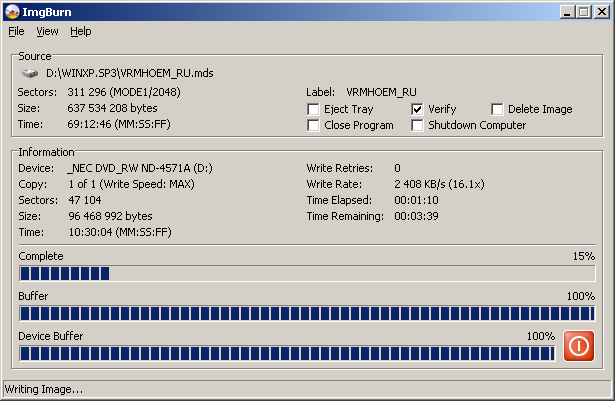The height and width of the screenshot is (401, 615).
Task: Click source sectors value 311 296 (MODE1/2048)
Action: pyautogui.click(x=124, y=92)
